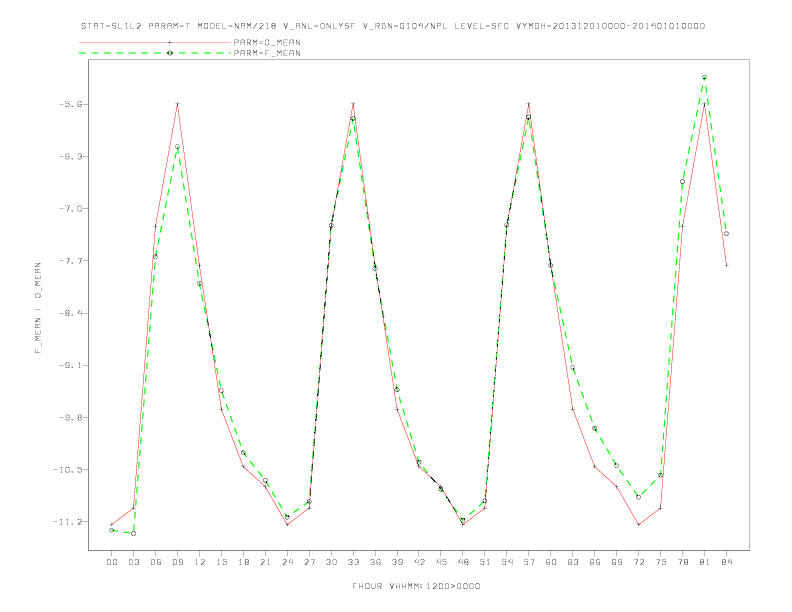Click the 42 forecast hour tick label
This screenshot has width=792, height=612.
click(x=419, y=562)
